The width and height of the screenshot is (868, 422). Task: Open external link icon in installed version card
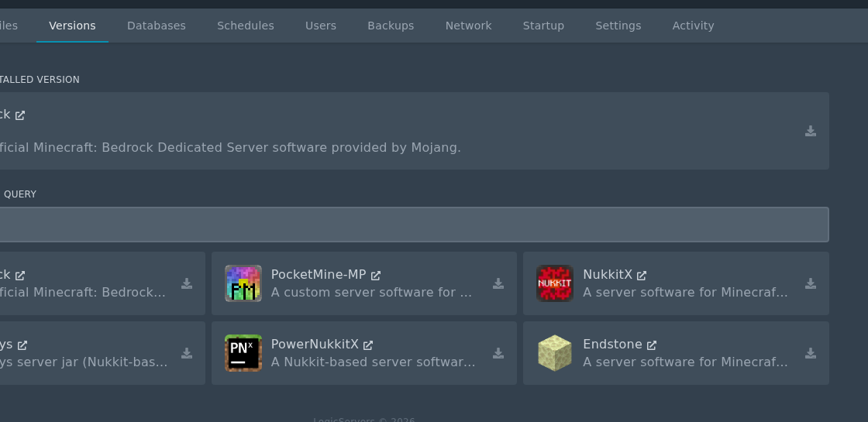pos(20,115)
